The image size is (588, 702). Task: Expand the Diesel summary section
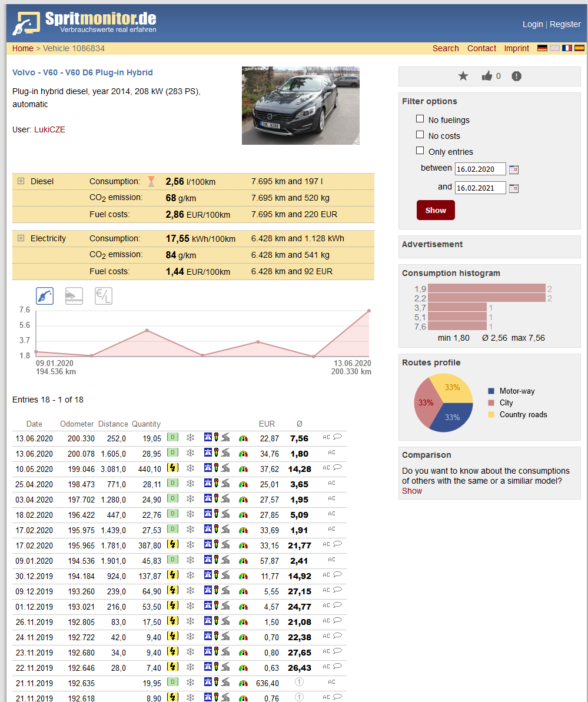click(21, 181)
